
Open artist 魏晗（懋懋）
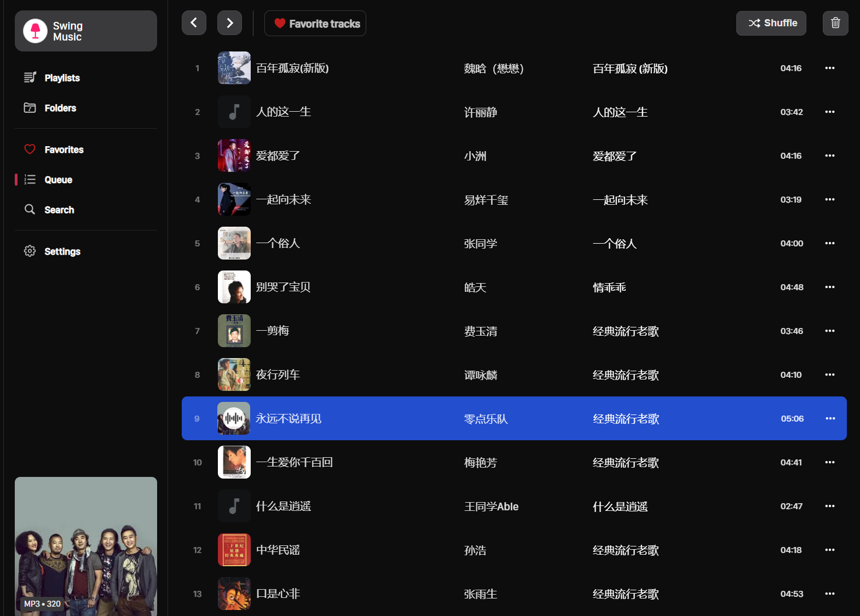(x=494, y=68)
